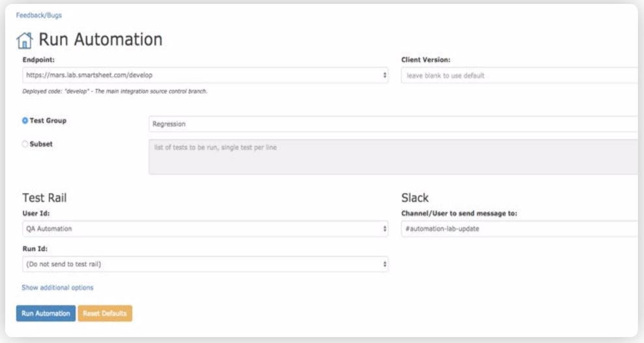Click the Endpoint field label

38,59
